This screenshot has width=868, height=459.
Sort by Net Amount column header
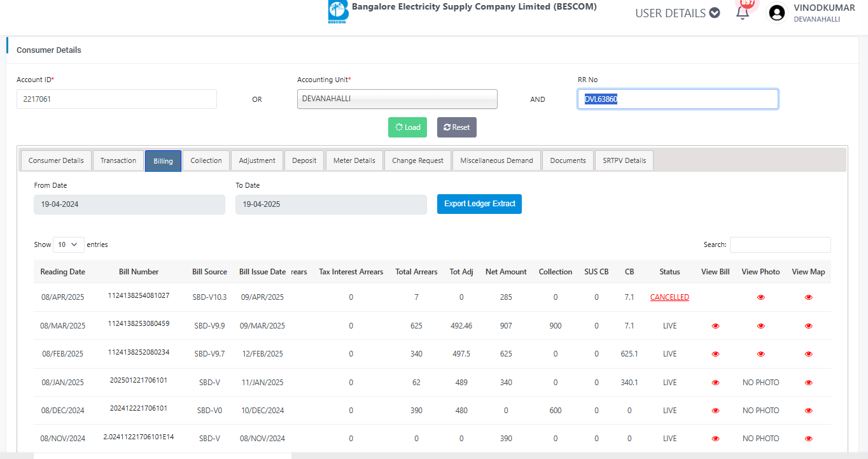pos(506,272)
